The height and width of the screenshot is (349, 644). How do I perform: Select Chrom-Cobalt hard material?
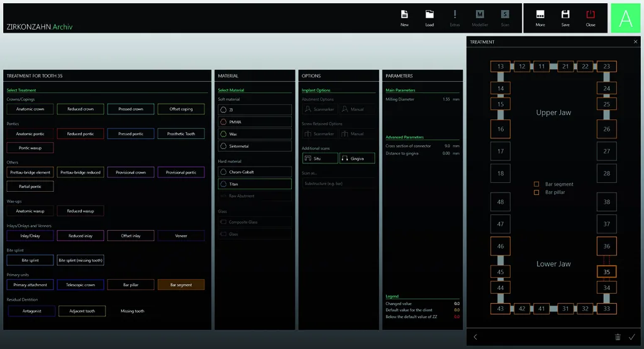[255, 172]
